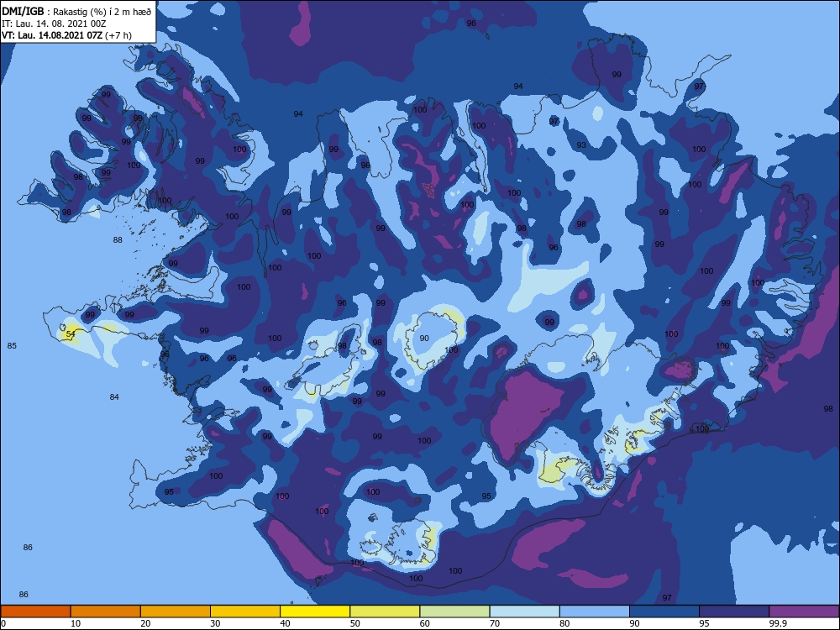
Task: Click the legend tick label '99.9'
Action: coord(777,623)
